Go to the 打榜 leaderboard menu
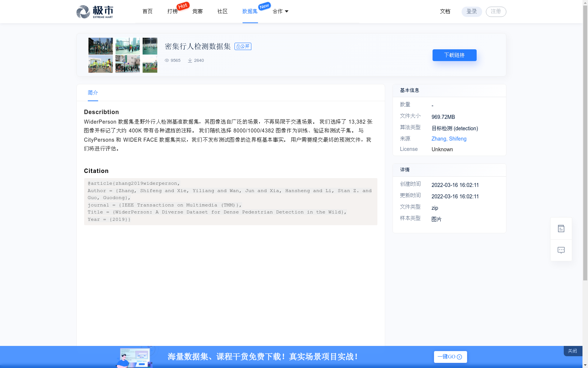This screenshot has height=368, width=588. pos(172,11)
